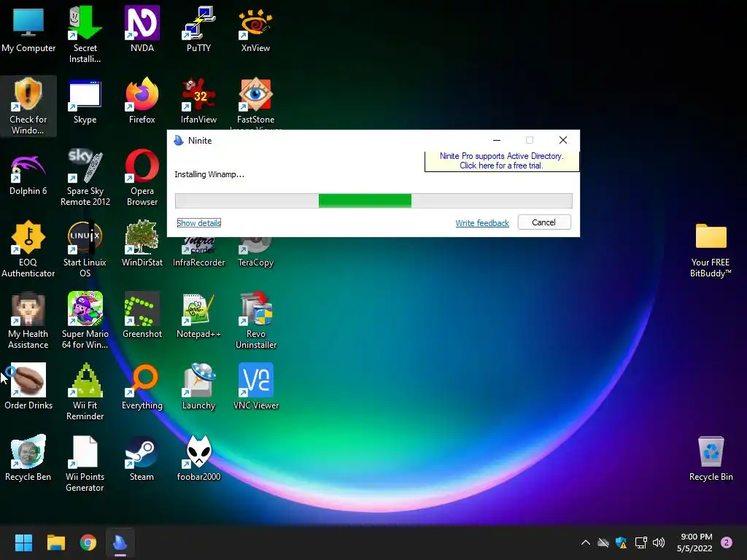Open the Recycle Bin
Image resolution: width=747 pixels, height=560 pixels.
point(711,458)
